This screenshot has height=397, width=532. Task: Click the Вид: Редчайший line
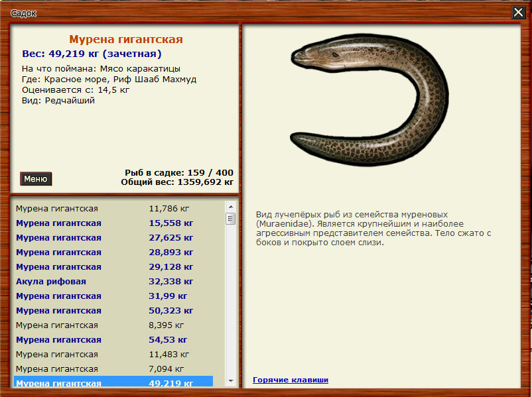58,100
